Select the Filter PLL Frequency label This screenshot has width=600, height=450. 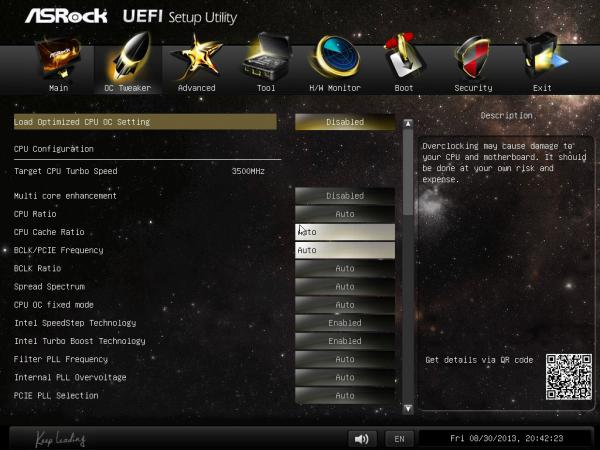coord(61,359)
